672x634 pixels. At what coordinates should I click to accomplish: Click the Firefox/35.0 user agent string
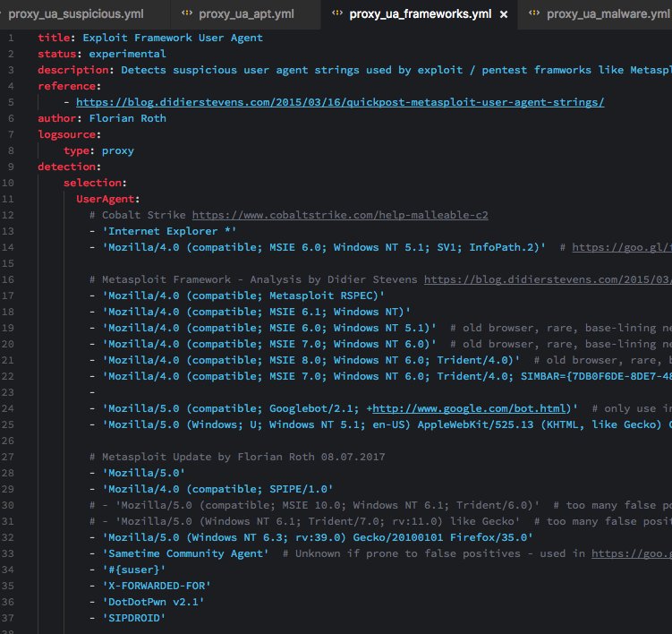pyautogui.click(x=318, y=537)
